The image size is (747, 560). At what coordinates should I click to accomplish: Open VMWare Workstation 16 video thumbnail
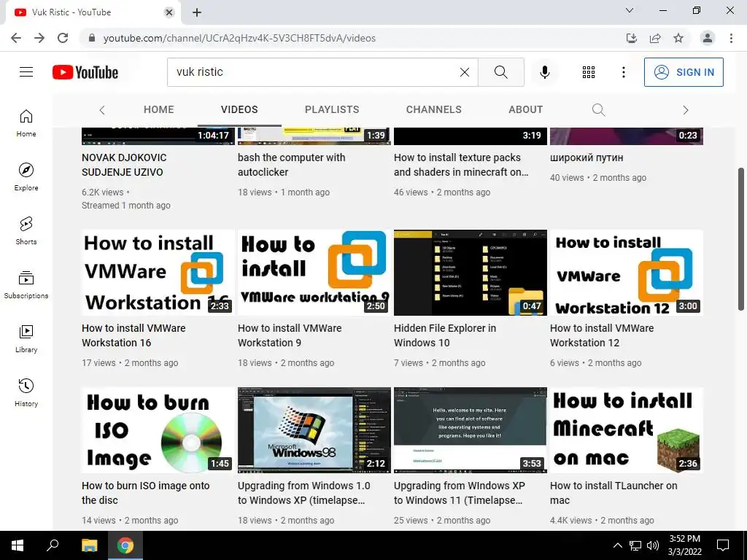point(158,273)
